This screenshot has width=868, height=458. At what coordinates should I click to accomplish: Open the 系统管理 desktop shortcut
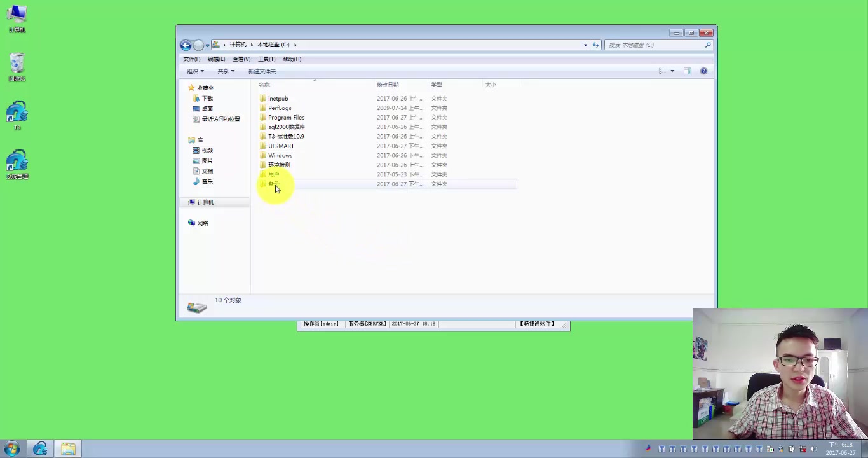pos(17,165)
